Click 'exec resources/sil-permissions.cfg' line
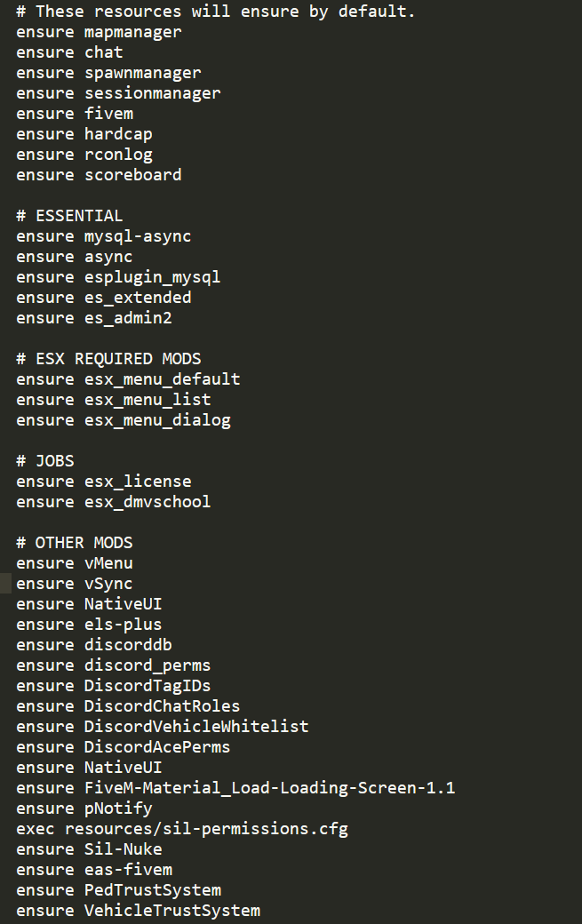This screenshot has width=582, height=924. (x=182, y=829)
